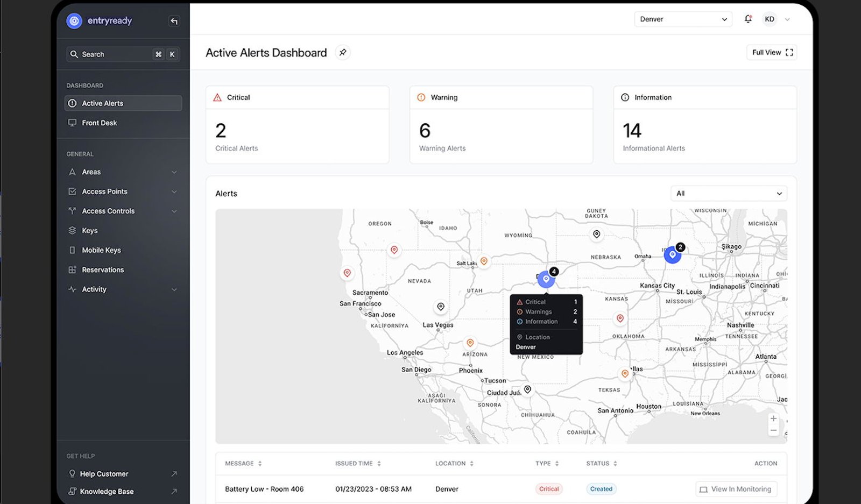The height and width of the screenshot is (504, 861).
Task: Expand the Access Controls chevron
Action: [174, 211]
